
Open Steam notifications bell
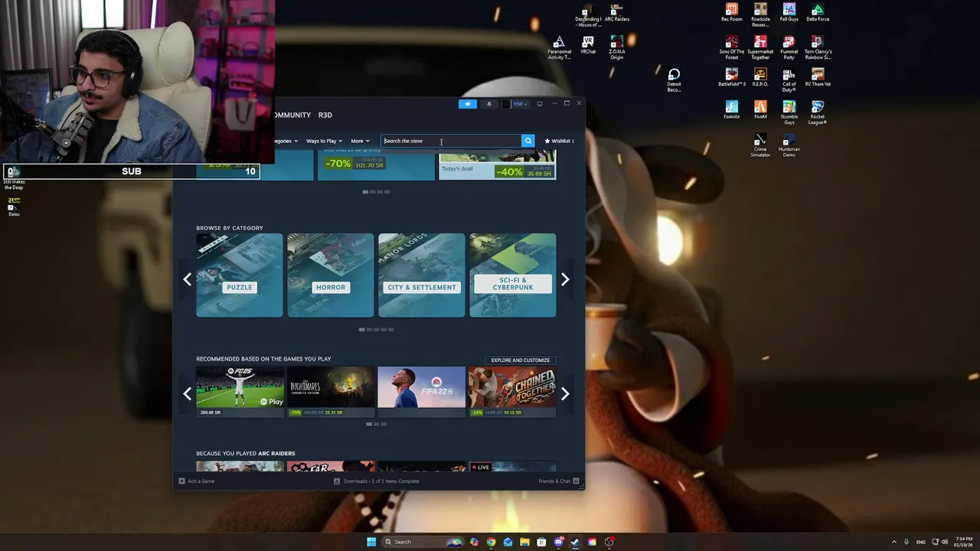[489, 104]
